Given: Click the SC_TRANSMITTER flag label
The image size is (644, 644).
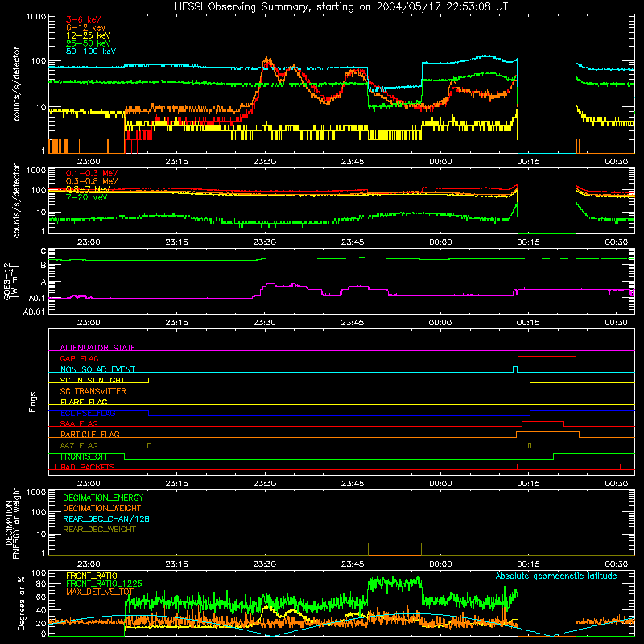Looking at the screenshot, I should click(x=93, y=391).
